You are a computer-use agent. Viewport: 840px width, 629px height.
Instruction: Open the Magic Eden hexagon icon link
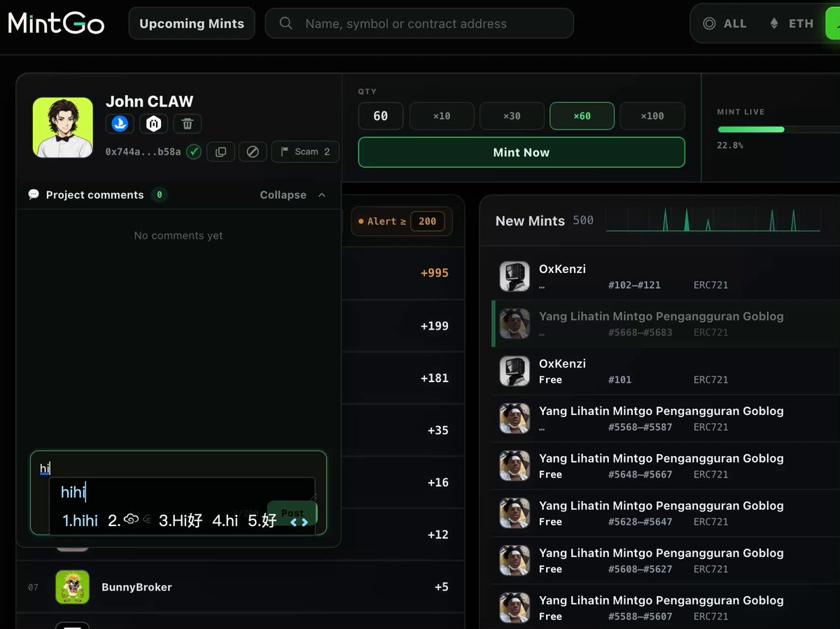pyautogui.click(x=153, y=124)
